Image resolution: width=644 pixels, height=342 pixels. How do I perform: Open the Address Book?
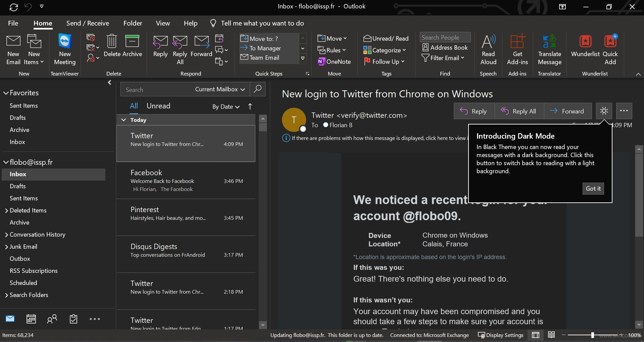click(445, 47)
